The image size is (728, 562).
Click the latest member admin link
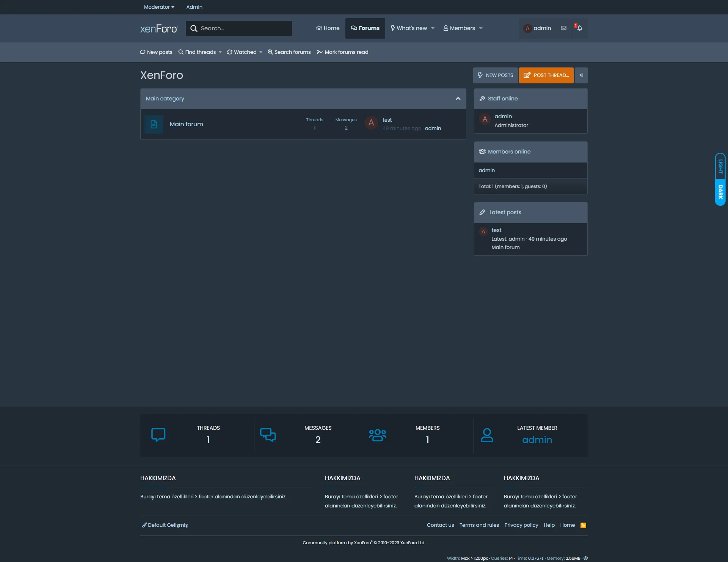click(537, 440)
